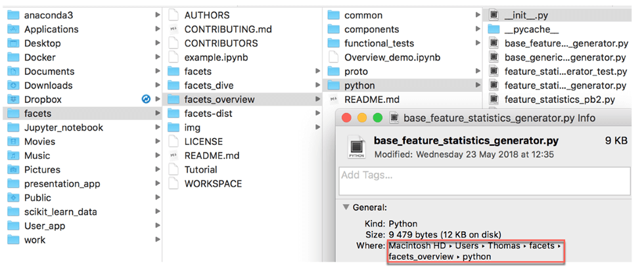Click the __init__.py file icon
The height and width of the screenshot is (273, 644).
[x=494, y=14]
